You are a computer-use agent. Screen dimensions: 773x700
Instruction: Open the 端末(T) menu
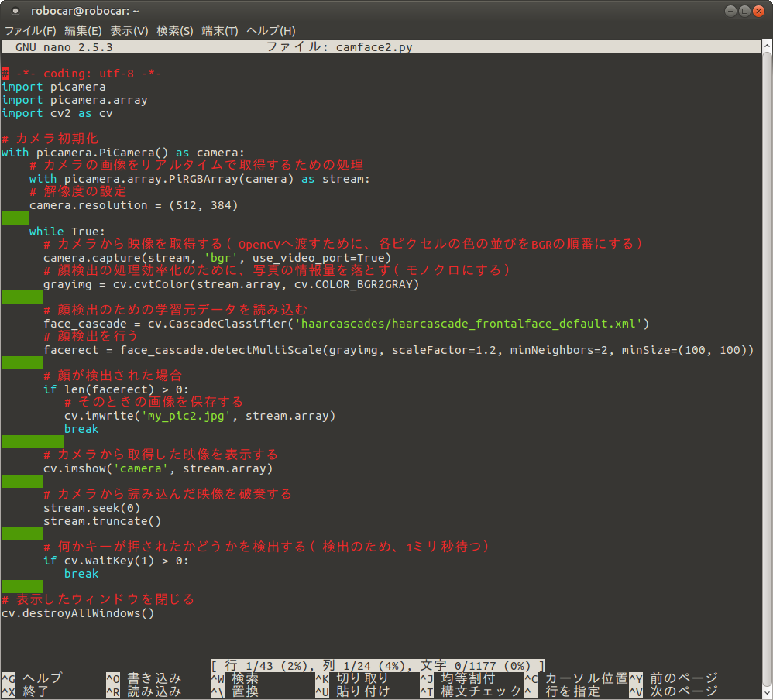click(220, 31)
